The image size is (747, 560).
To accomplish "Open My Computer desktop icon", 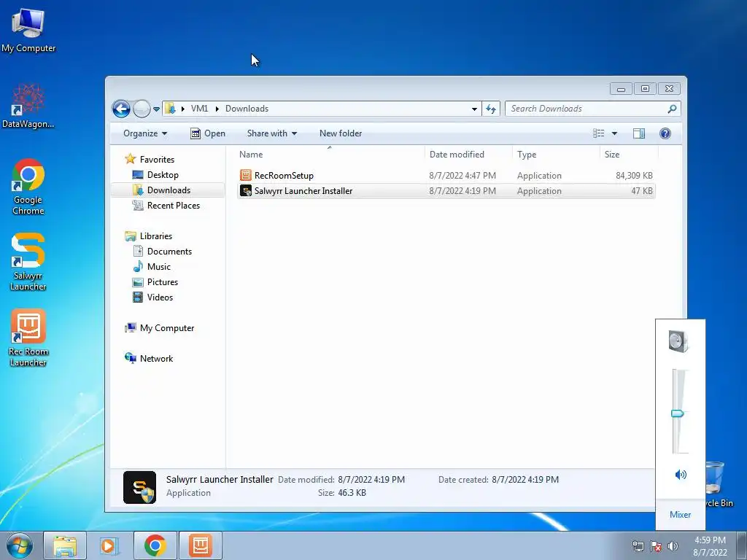I will point(28,31).
